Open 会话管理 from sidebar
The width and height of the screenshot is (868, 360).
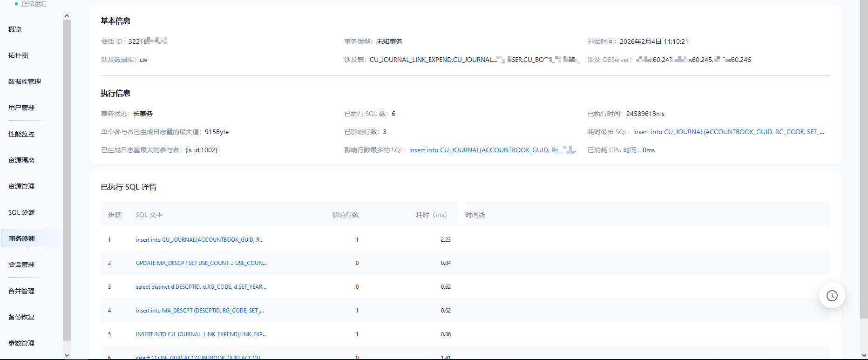[21, 265]
